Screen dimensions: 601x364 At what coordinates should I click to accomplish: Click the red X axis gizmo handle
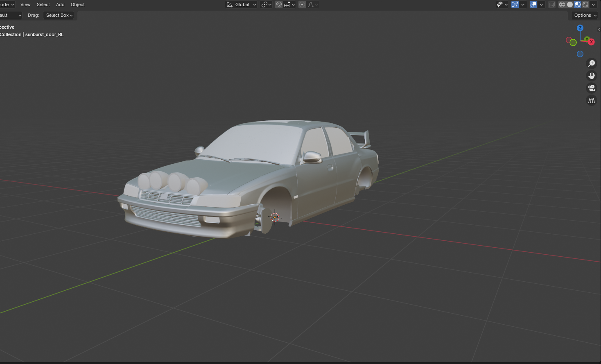[591, 42]
